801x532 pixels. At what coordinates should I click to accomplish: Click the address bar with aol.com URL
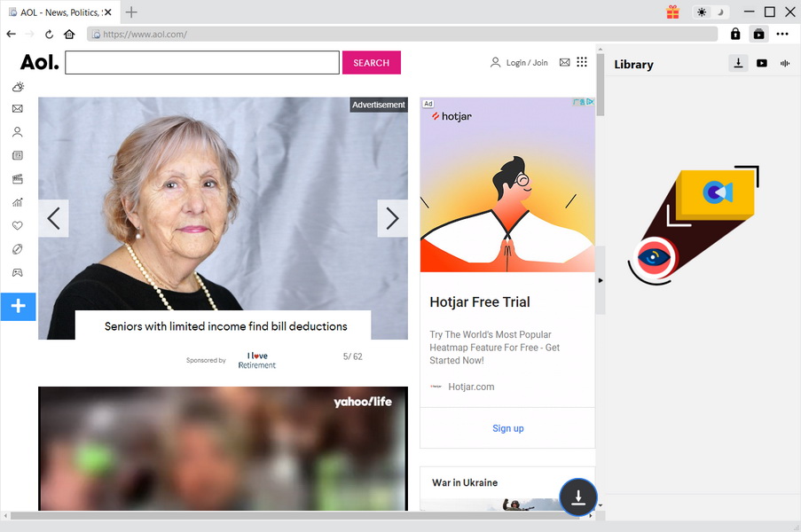402,35
